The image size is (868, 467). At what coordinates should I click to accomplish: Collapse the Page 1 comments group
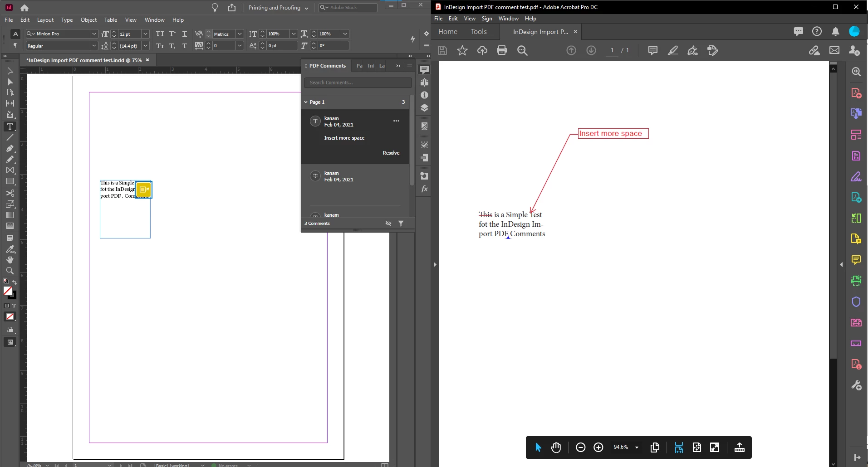coord(306,102)
